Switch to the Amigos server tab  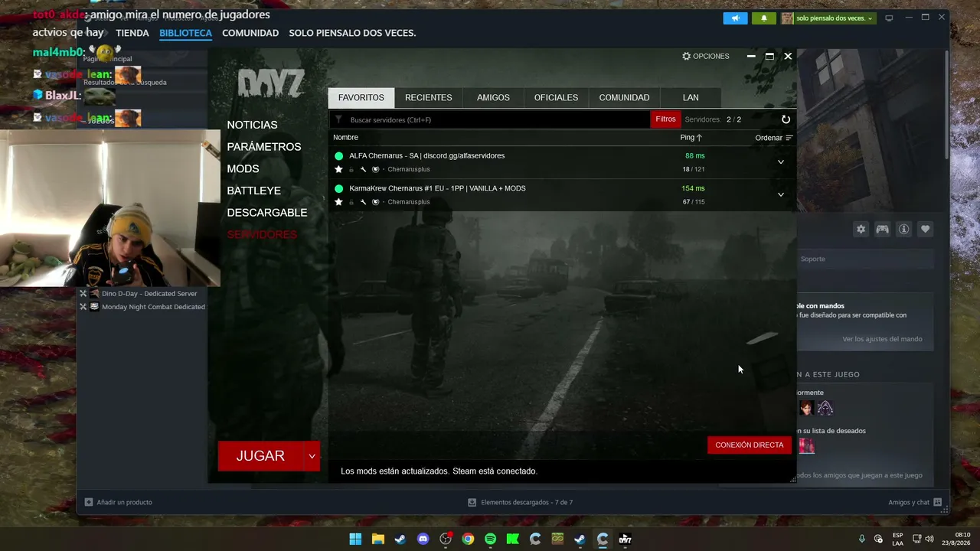pyautogui.click(x=493, y=98)
